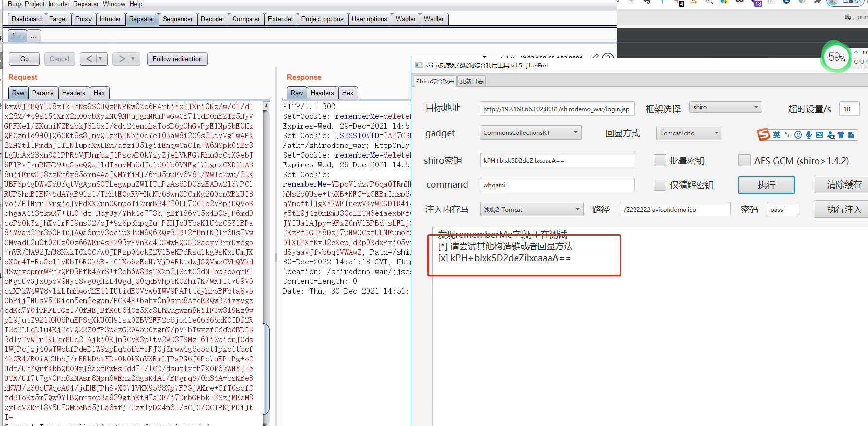Click the 59% memory usage floating ball

click(836, 57)
